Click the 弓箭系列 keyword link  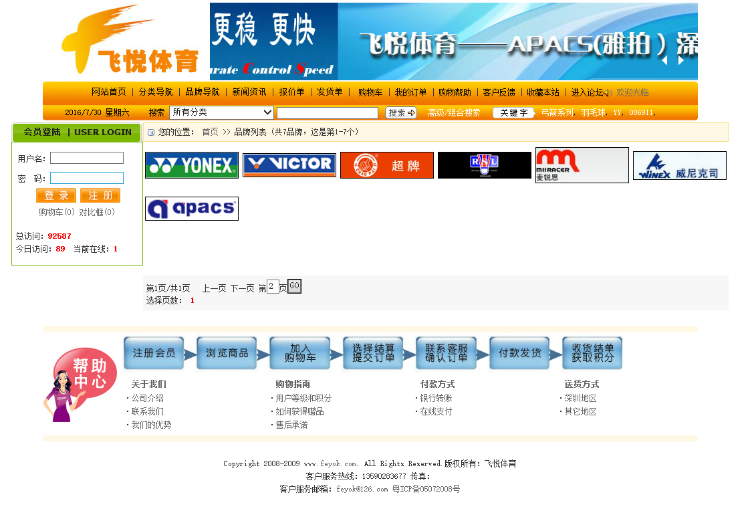point(557,112)
